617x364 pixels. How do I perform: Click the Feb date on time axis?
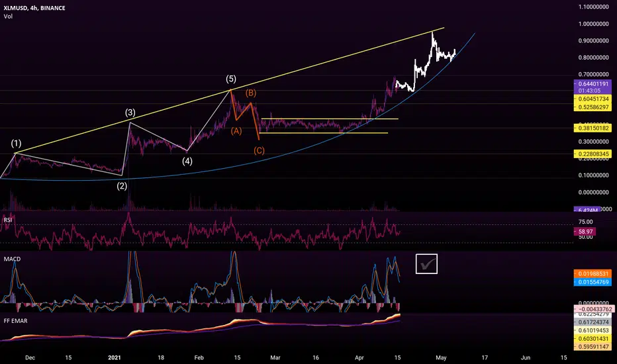point(199,357)
